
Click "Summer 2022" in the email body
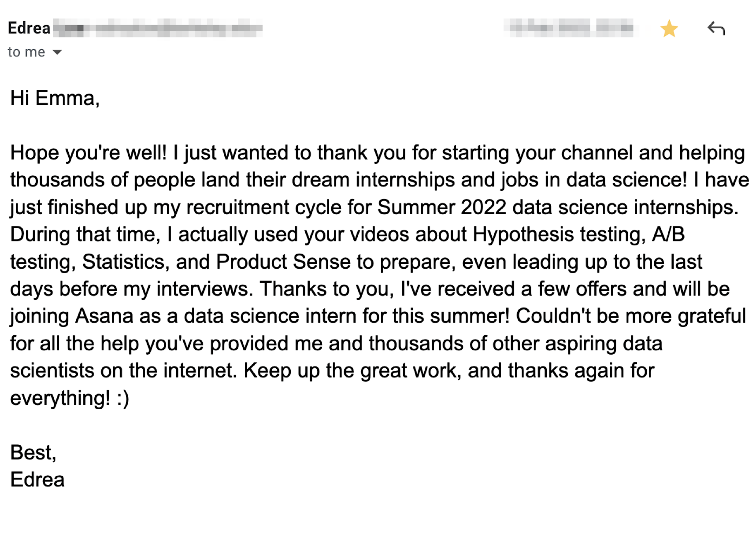point(442,207)
